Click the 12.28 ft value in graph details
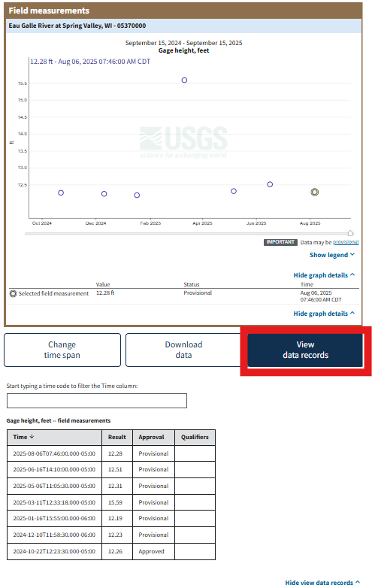372x588 pixels. 105,292
